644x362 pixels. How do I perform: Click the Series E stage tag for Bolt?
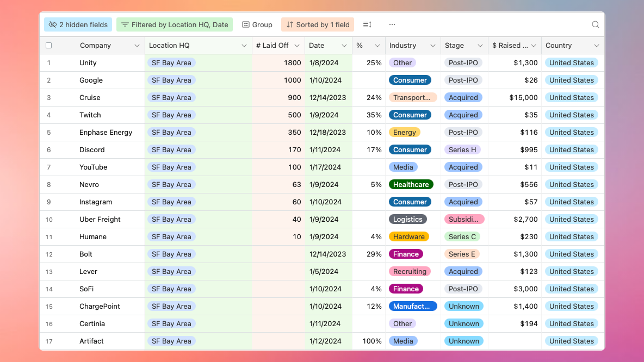pos(462,254)
